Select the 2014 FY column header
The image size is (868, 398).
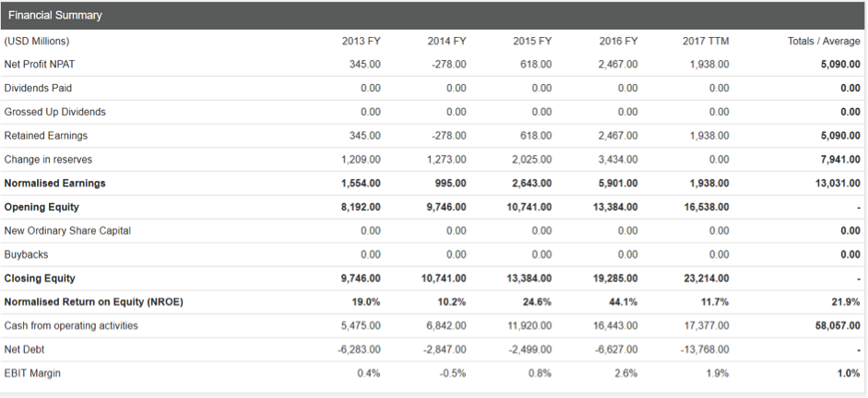coord(447,41)
